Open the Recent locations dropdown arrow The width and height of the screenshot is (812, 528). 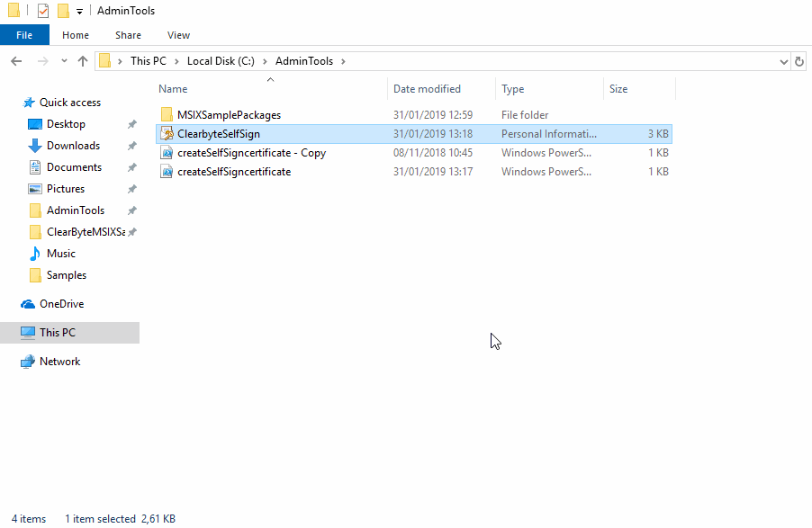click(64, 61)
